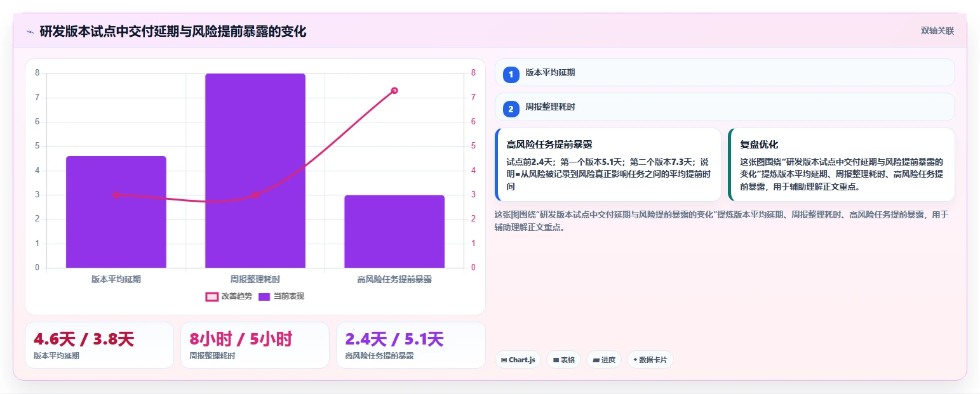Click the sparkle icon in 数据卡片 chip
Viewport: 980px width, 394px height.
(635, 360)
